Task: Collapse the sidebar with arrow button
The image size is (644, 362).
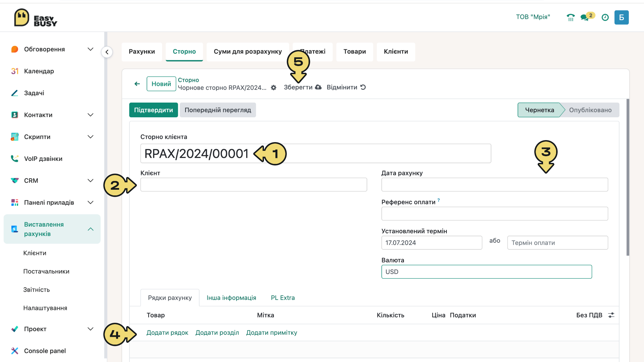Action: click(x=107, y=52)
